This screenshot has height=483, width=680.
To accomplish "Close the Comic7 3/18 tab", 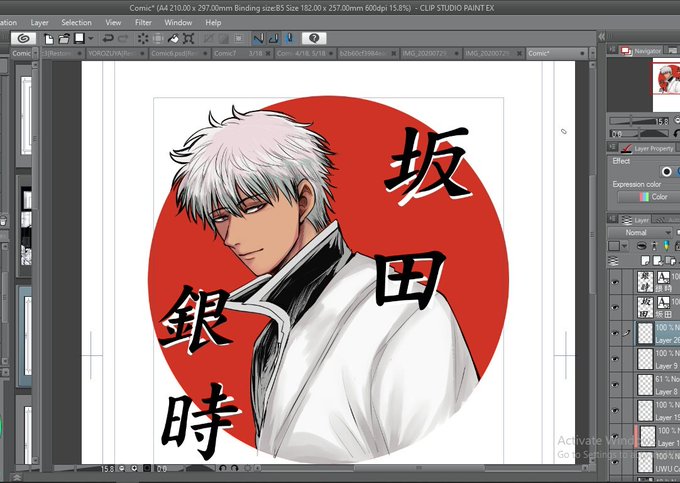I will pyautogui.click(x=268, y=53).
